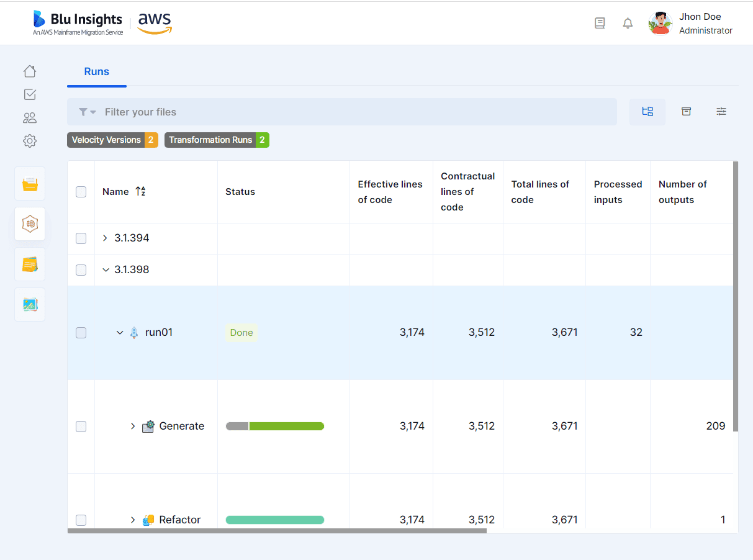
Task: Click the 209 outputs value for Generate
Action: (x=716, y=427)
